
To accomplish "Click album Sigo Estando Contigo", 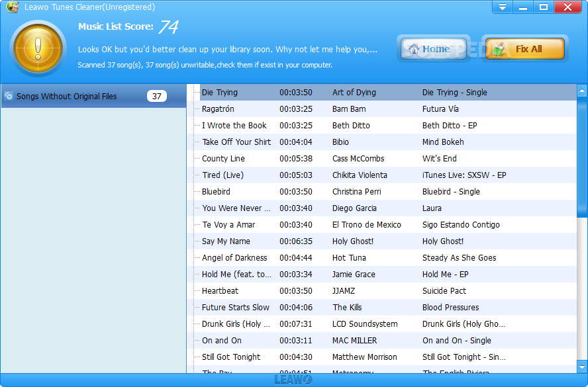I will point(461,224).
